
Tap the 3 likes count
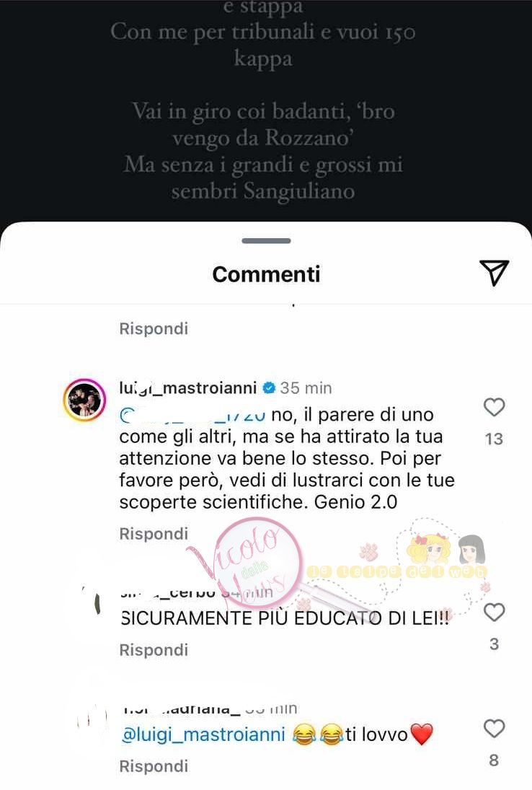pos(494,644)
